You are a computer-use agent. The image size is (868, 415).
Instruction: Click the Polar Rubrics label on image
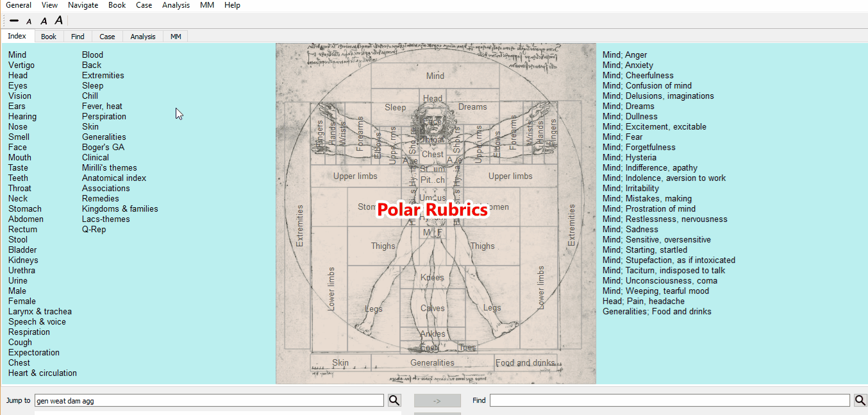tap(433, 210)
